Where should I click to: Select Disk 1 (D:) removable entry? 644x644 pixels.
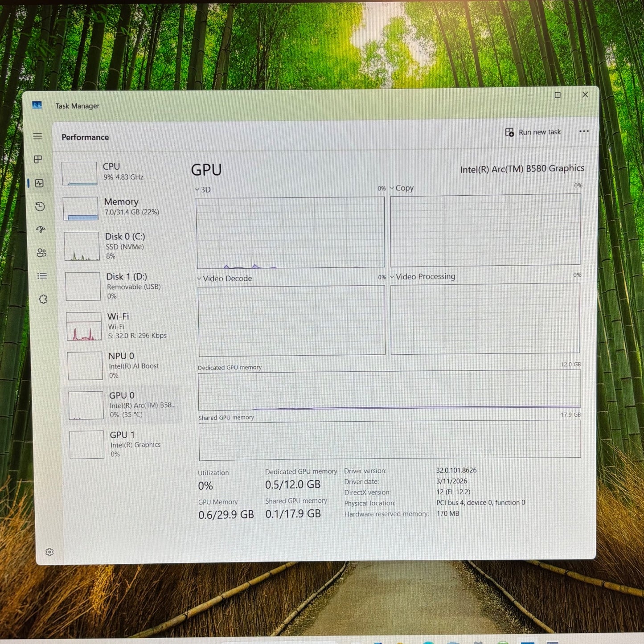coord(123,286)
